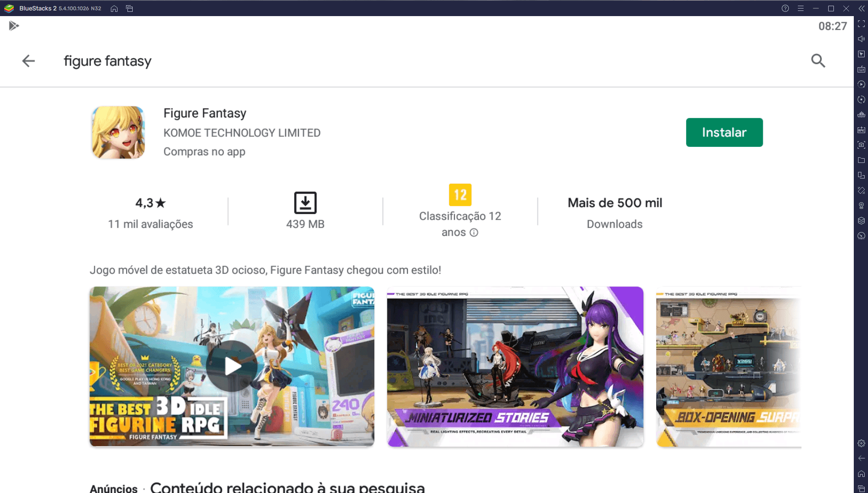Open the media folder icon

pos(861,160)
